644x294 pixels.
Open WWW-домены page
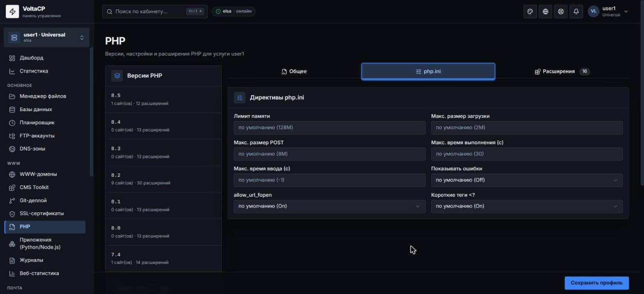[45, 174]
